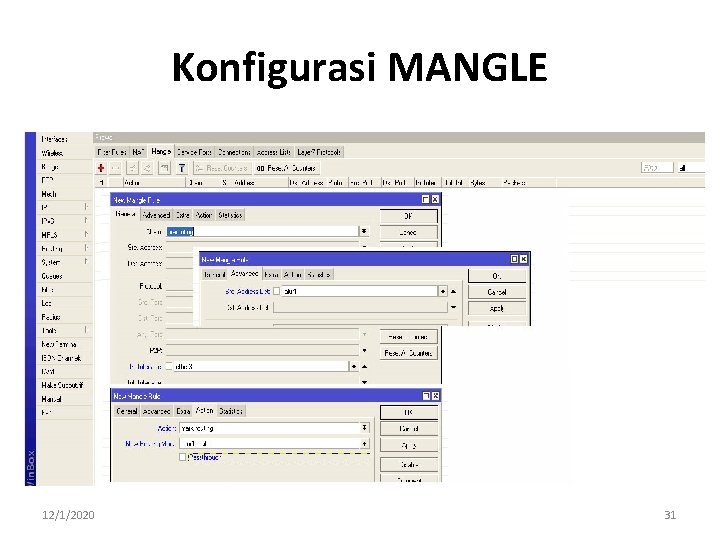This screenshot has width=720, height=540.
Task: Close the top New Mangle Rule window
Action: [435, 199]
